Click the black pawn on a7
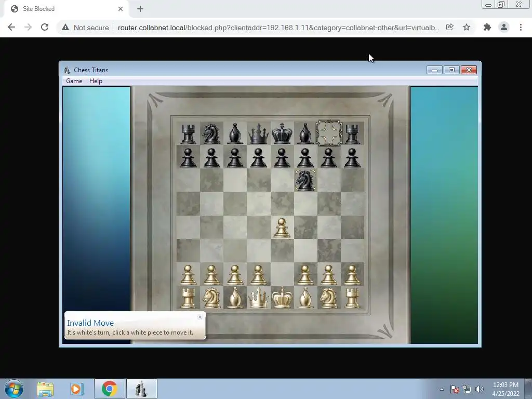Screen dimensions: 532x399 (x=188, y=157)
